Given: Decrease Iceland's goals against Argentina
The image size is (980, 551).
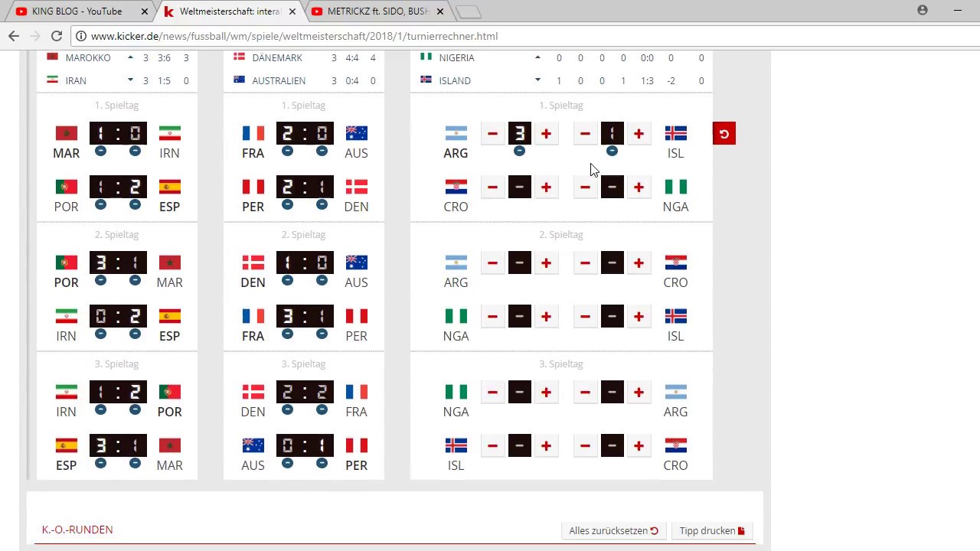Looking at the screenshot, I should [x=585, y=134].
